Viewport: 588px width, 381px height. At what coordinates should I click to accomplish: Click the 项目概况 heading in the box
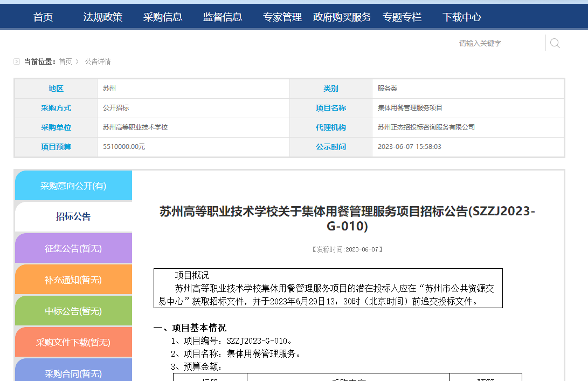click(192, 276)
